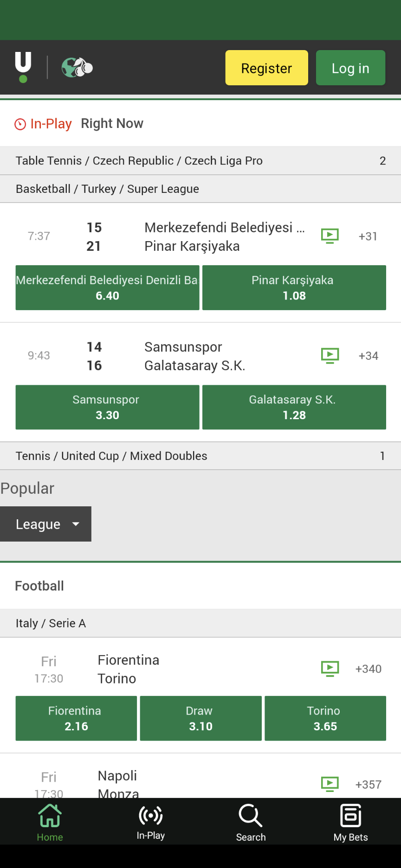Viewport: 401px width, 868px height.
Task: Open the League filter dropdown
Action: pos(45,524)
